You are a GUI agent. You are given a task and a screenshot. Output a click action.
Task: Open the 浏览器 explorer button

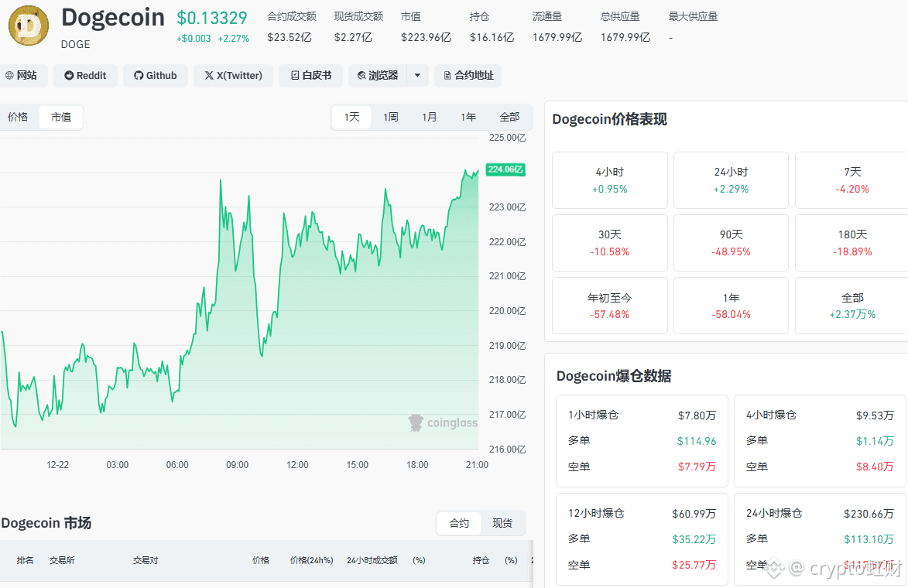pos(378,75)
